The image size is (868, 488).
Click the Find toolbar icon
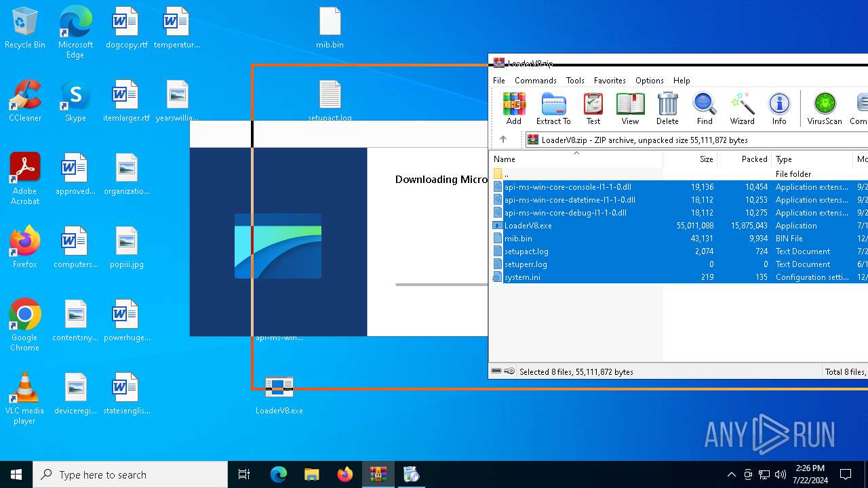pos(705,109)
